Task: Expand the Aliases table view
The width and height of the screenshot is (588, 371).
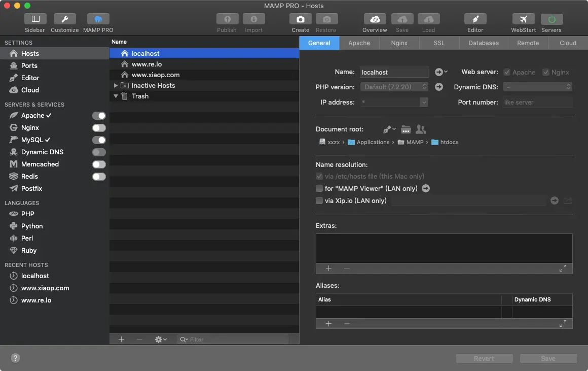Action: click(563, 324)
